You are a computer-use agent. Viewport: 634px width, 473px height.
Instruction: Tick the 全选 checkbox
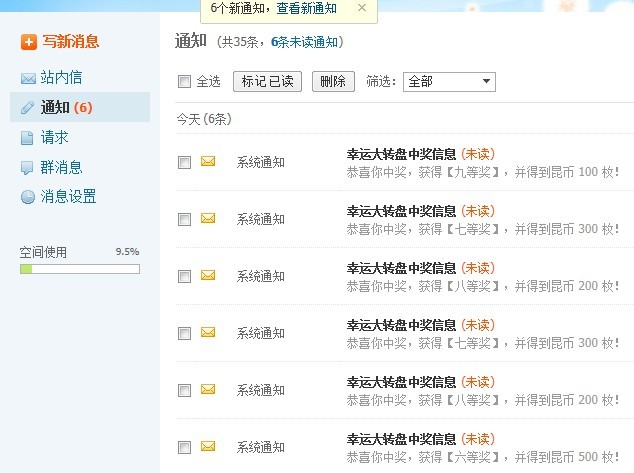(184, 82)
